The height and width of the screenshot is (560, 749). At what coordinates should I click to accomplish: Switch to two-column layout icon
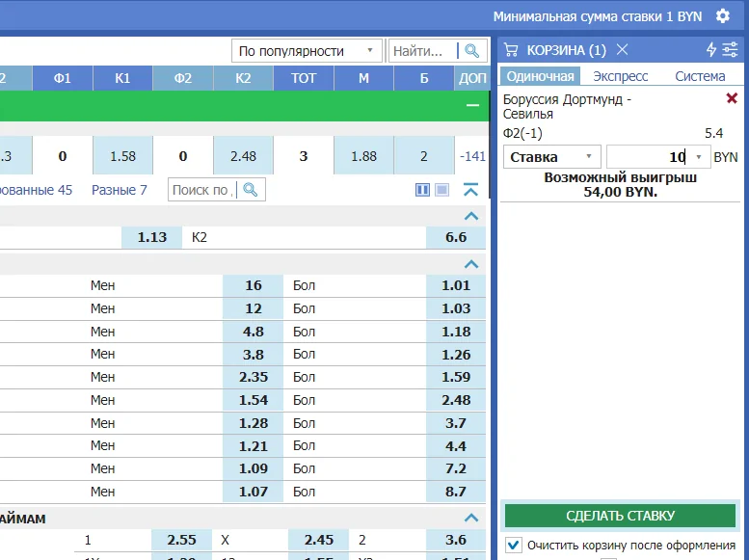(x=422, y=190)
